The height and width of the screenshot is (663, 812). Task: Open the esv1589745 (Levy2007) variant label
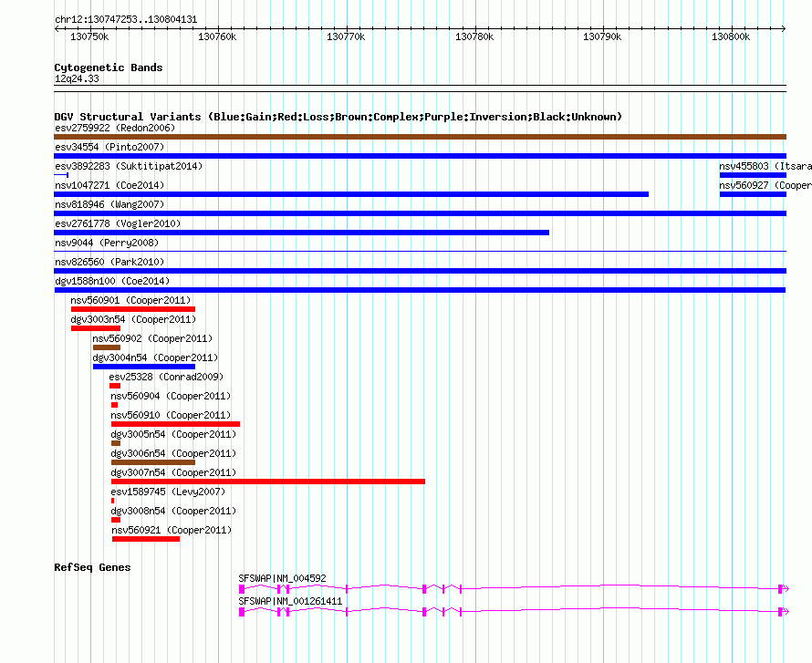[x=168, y=492]
